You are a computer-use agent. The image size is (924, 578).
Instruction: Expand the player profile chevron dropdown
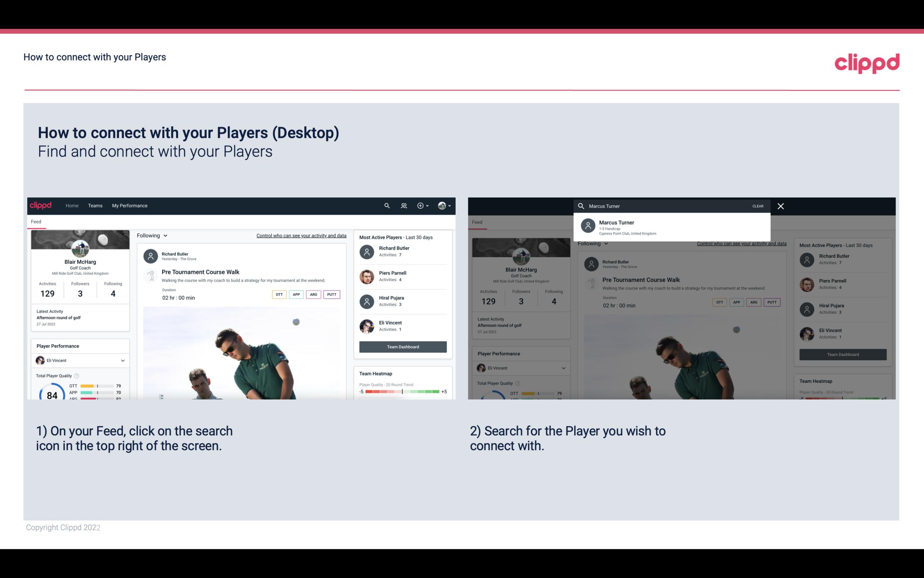click(x=122, y=360)
